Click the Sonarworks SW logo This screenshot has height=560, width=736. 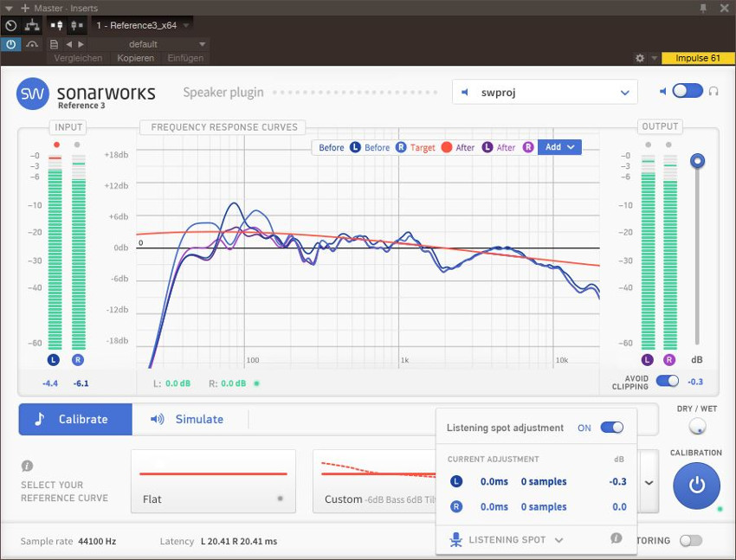32,93
